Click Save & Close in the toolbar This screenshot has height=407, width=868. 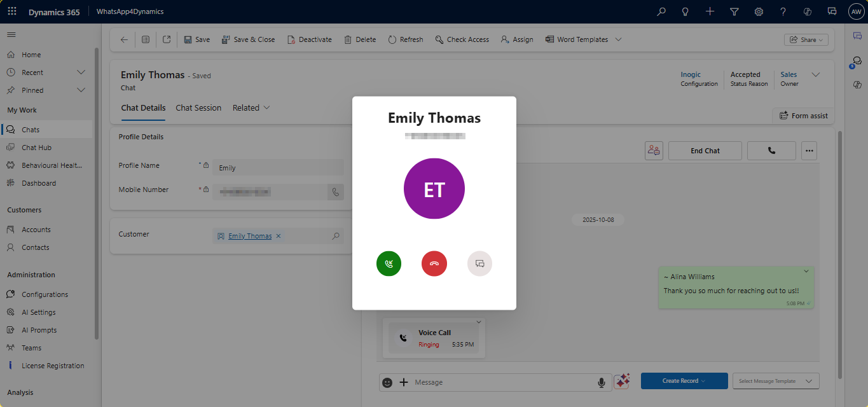[x=248, y=39]
